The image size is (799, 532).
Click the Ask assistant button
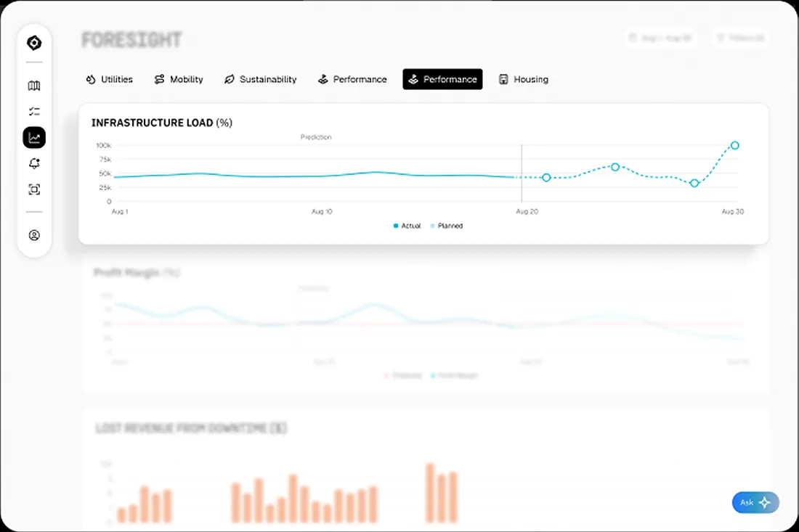click(755, 502)
